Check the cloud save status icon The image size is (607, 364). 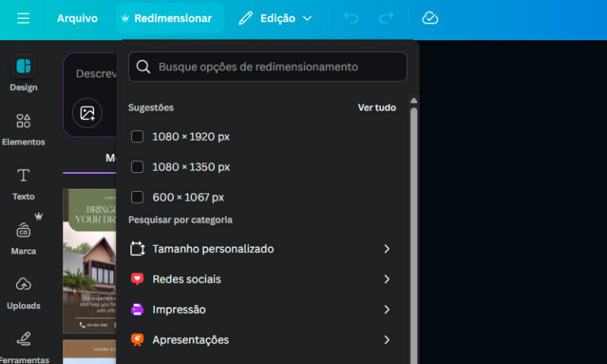430,18
